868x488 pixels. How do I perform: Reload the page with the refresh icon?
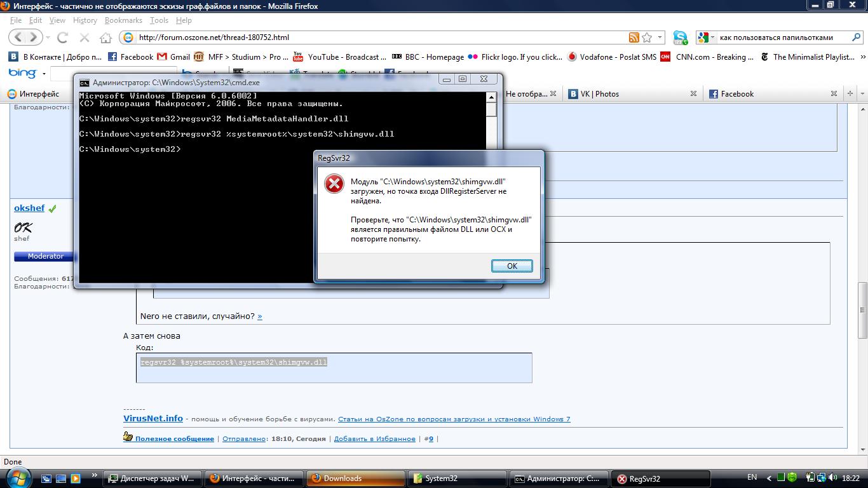[62, 37]
